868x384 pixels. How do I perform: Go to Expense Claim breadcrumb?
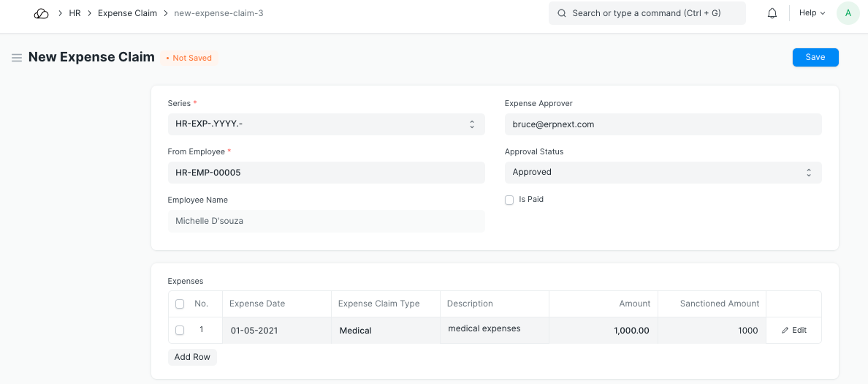(x=127, y=13)
